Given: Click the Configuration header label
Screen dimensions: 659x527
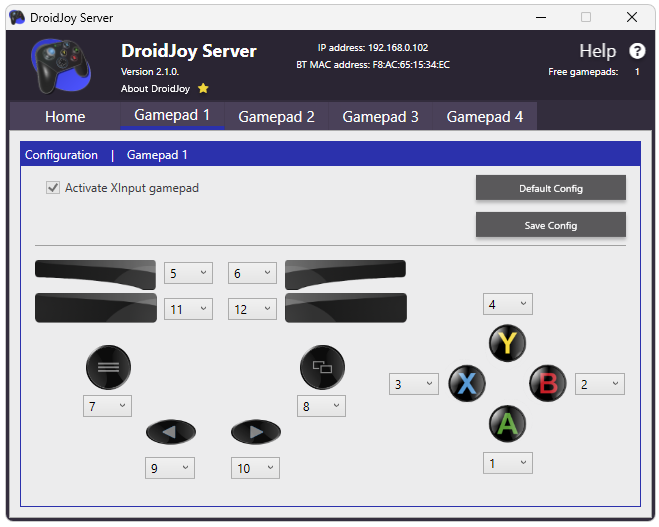Looking at the screenshot, I should point(61,155).
